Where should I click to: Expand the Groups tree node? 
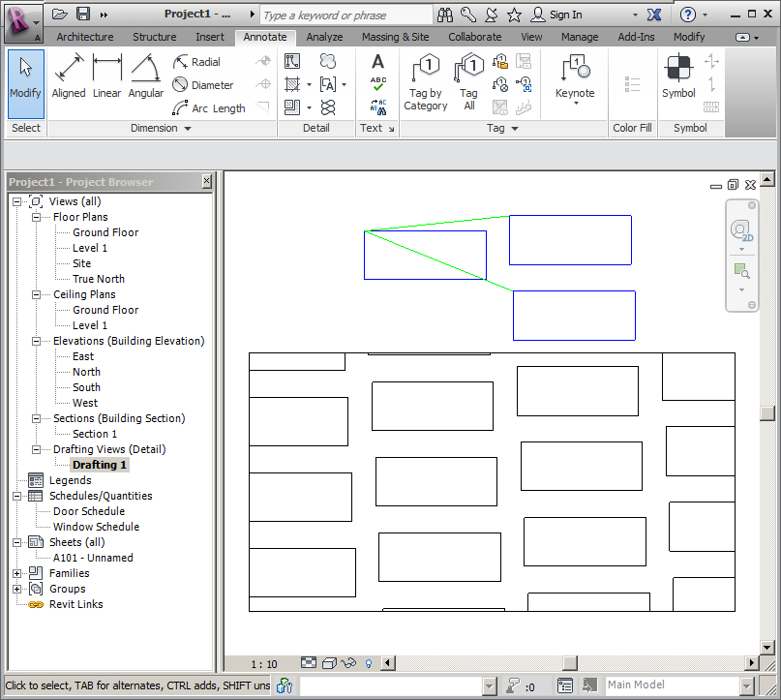16,589
